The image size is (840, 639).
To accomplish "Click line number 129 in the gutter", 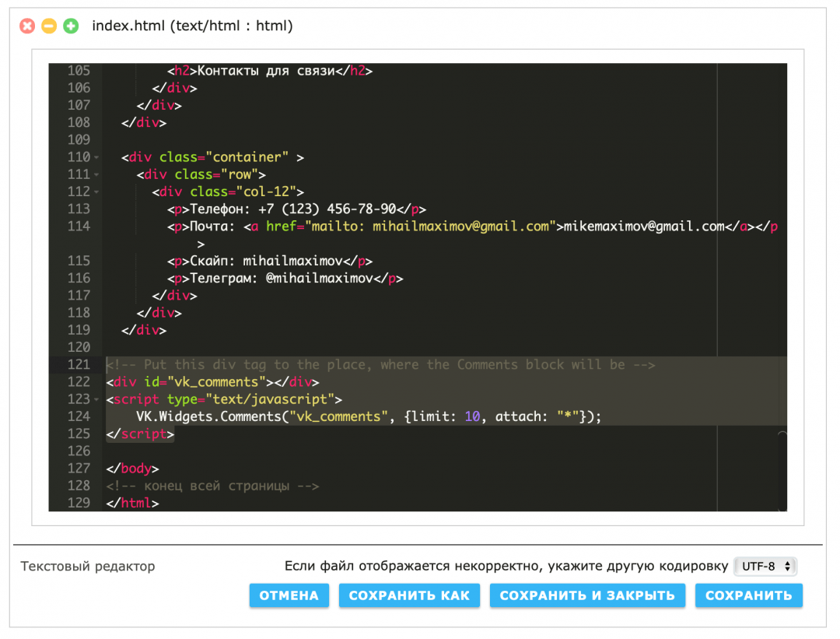I will [79, 503].
